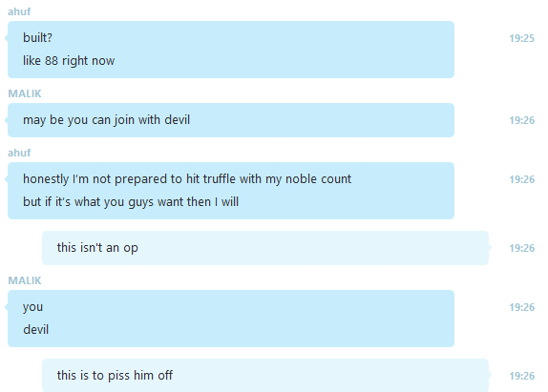Click the word 'devil' in MALIK's last message
Screen dimensions: 548x392
pyautogui.click(x=35, y=329)
